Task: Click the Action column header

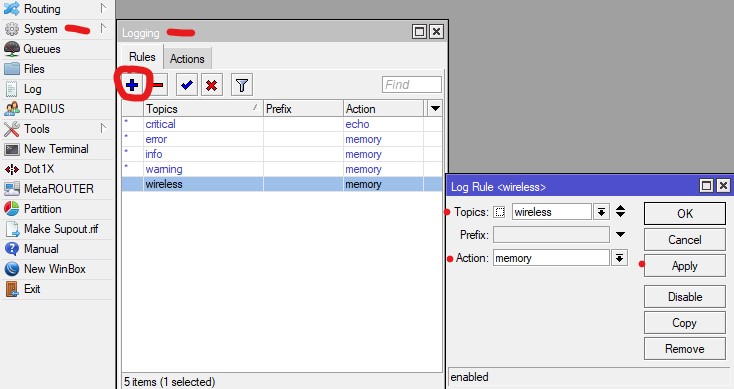Action: [x=383, y=109]
